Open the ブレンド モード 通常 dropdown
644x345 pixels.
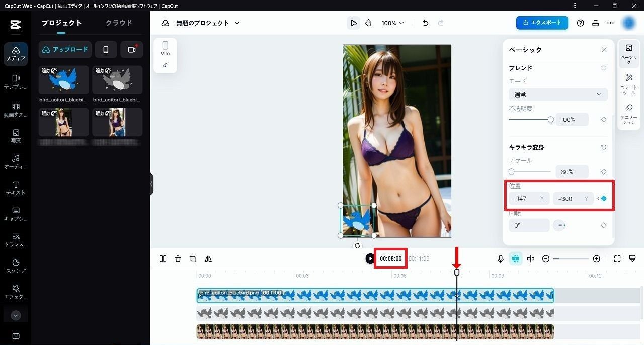(x=558, y=94)
